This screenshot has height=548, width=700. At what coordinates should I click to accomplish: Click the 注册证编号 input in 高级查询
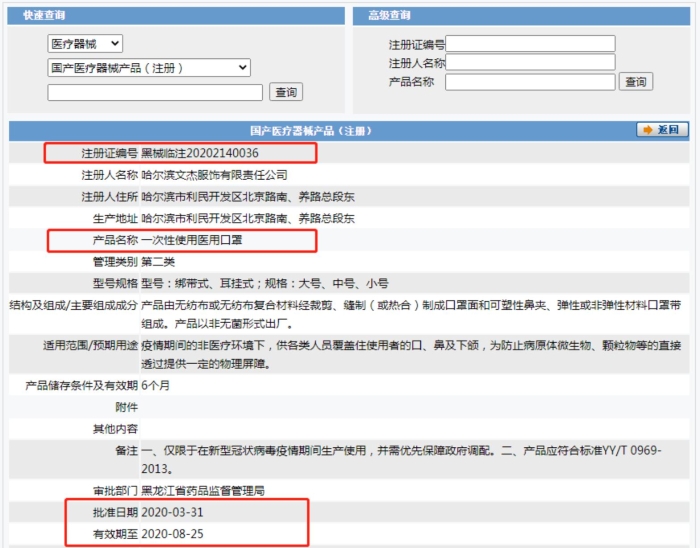[x=530, y=44]
